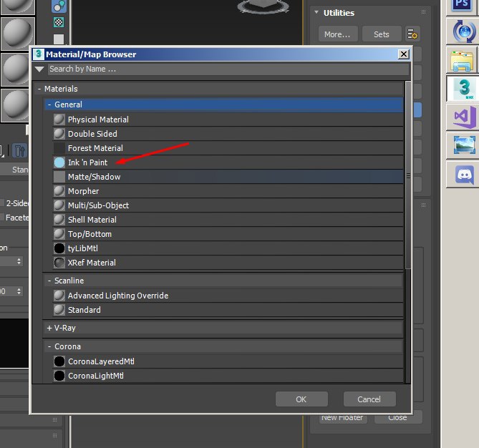The height and width of the screenshot is (448, 479).
Task: Select the second material sample sphere
Action: pos(17,34)
